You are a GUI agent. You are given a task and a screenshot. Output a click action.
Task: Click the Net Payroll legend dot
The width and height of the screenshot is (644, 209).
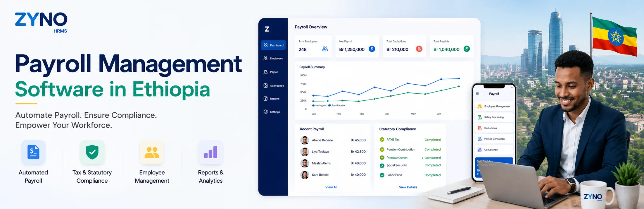[313, 105]
